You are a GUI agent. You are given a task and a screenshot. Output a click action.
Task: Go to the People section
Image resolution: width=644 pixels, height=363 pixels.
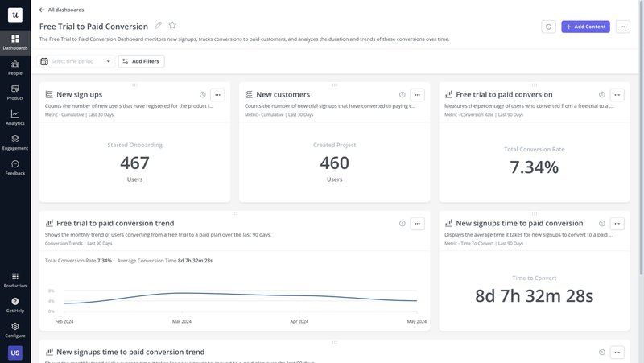15,68
